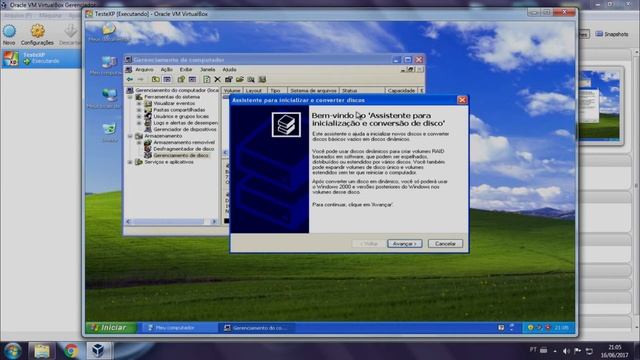Click the VirtualBox icon in Windows 7 taskbar
640x360 pixels.
click(98, 351)
